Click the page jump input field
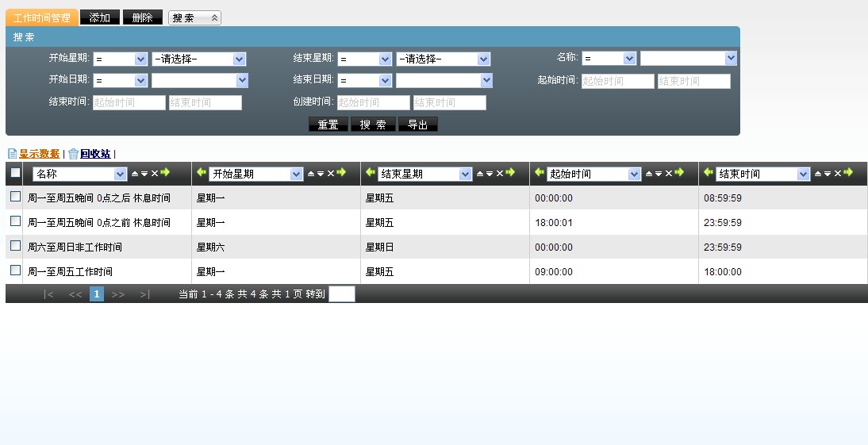 click(341, 294)
